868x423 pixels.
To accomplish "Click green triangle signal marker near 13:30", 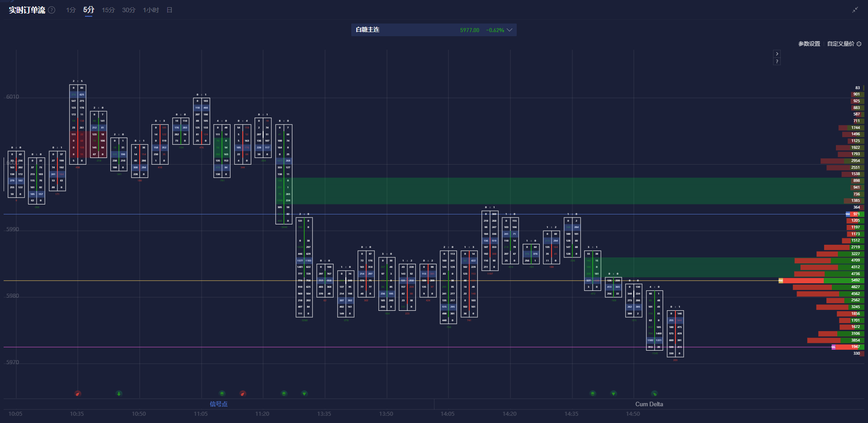I will point(304,394).
